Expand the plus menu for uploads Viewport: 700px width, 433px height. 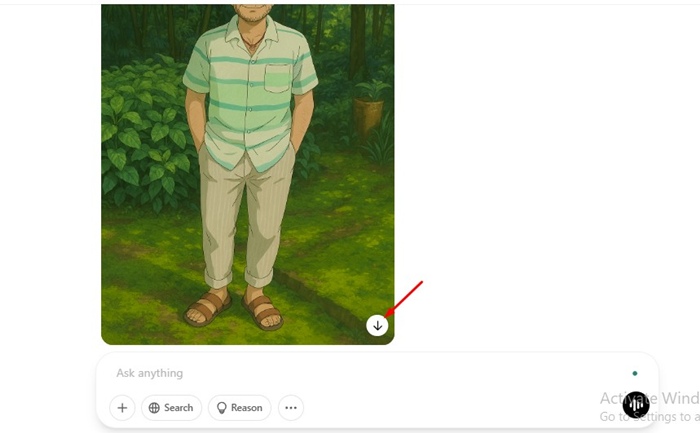122,408
